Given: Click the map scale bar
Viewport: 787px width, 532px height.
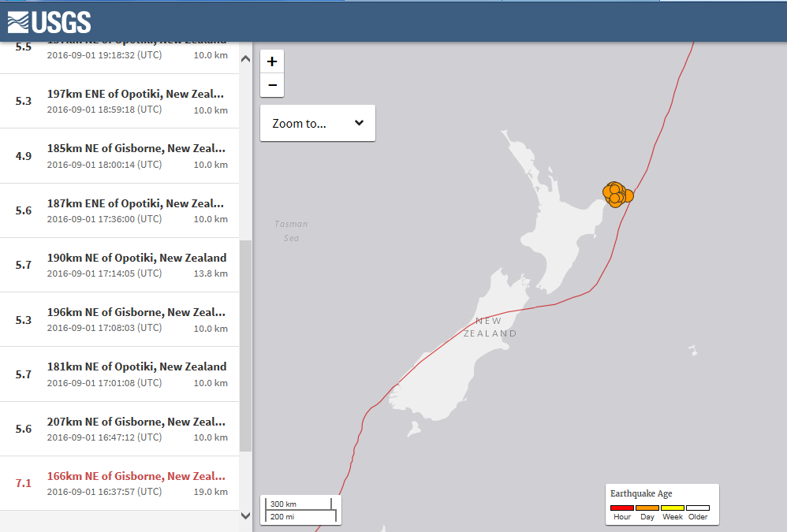Looking at the screenshot, I should [x=298, y=509].
